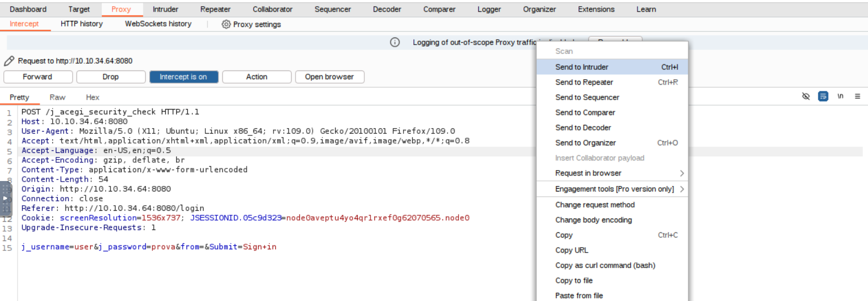The image size is (868, 301).
Task: Expand the Request in browser submenu arrow
Action: 681,173
